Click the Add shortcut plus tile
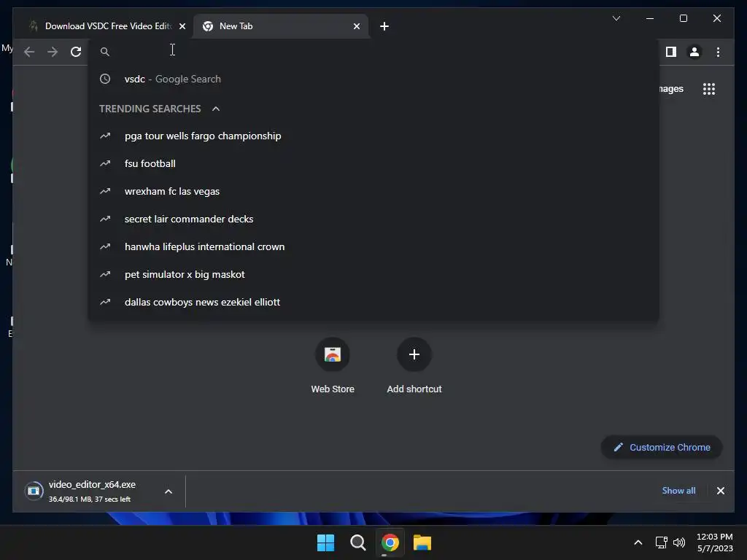The width and height of the screenshot is (747, 560). (x=414, y=365)
